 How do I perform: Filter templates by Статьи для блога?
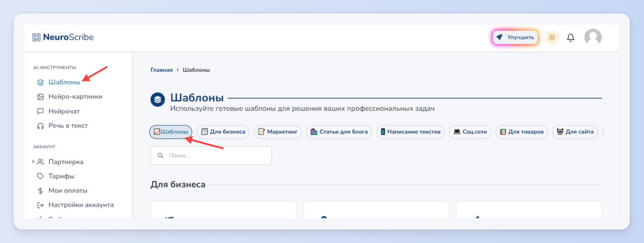pos(339,132)
